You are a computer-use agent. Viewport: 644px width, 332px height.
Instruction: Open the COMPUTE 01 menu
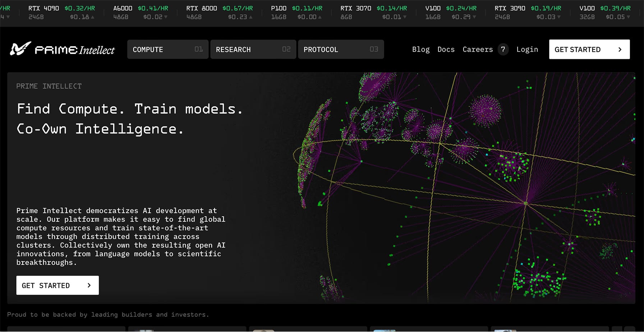coord(168,49)
